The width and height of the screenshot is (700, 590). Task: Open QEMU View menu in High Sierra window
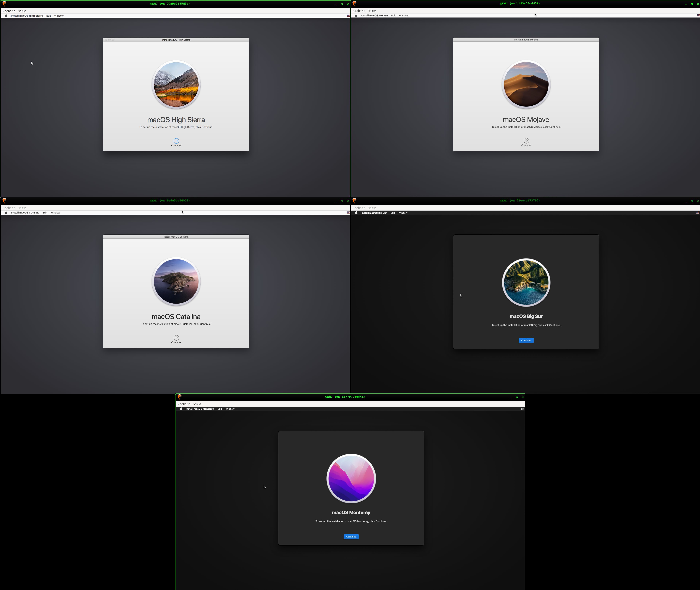click(x=22, y=11)
